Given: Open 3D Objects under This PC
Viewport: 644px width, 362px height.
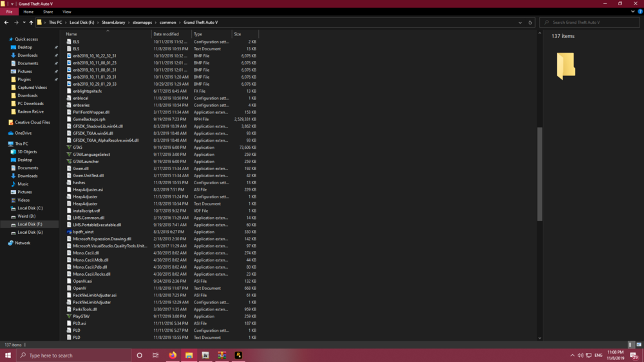Looking at the screenshot, I should click(27, 152).
